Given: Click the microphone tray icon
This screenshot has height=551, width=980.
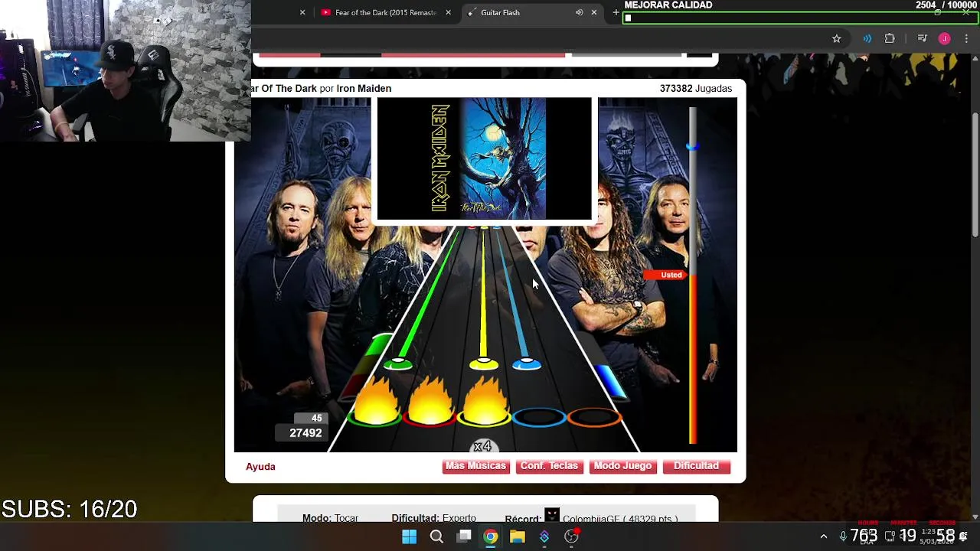Looking at the screenshot, I should pos(843,536).
